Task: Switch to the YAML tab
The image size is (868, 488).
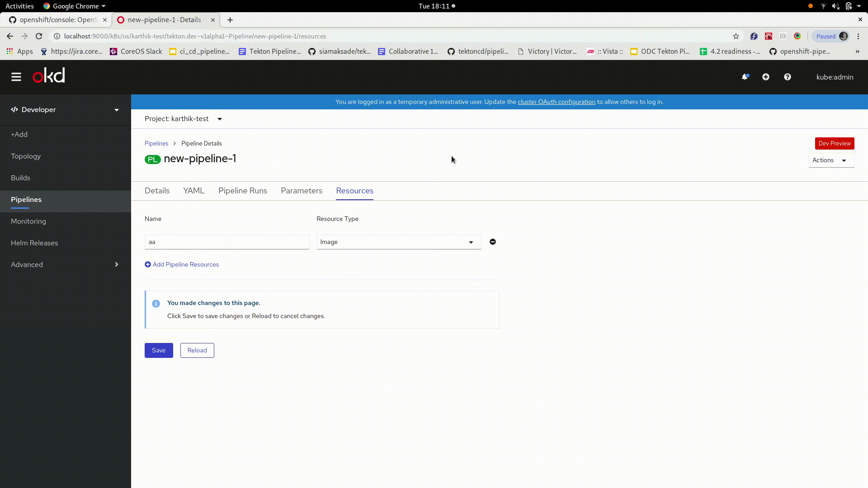Action: point(193,191)
